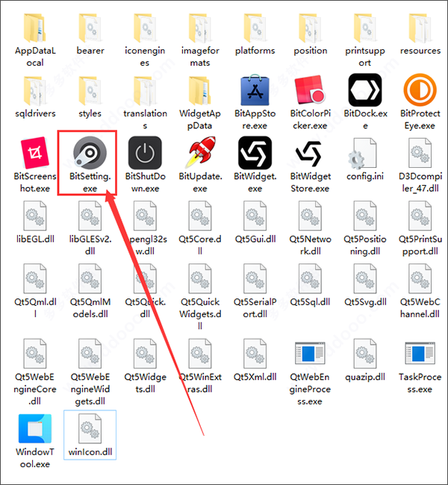Image resolution: width=448 pixels, height=485 pixels.
Task: Click the 'BitDock.exe' file name label
Action: pyautogui.click(x=365, y=119)
